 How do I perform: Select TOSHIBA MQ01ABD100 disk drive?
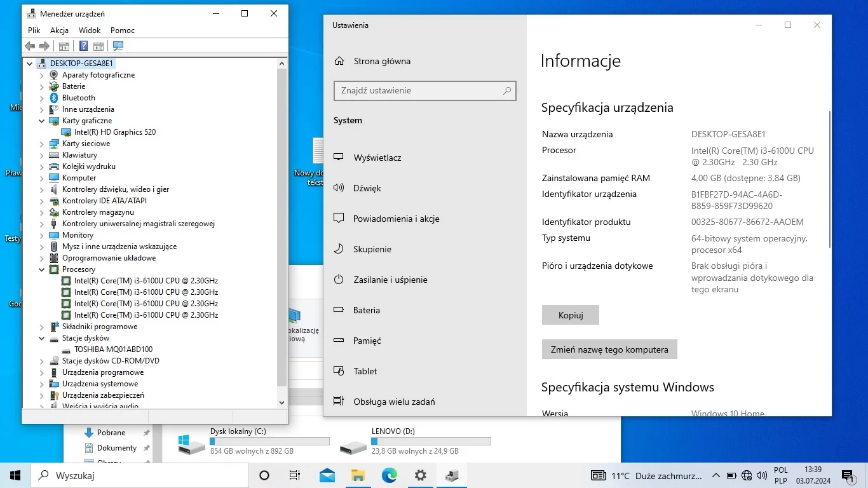[x=113, y=349]
